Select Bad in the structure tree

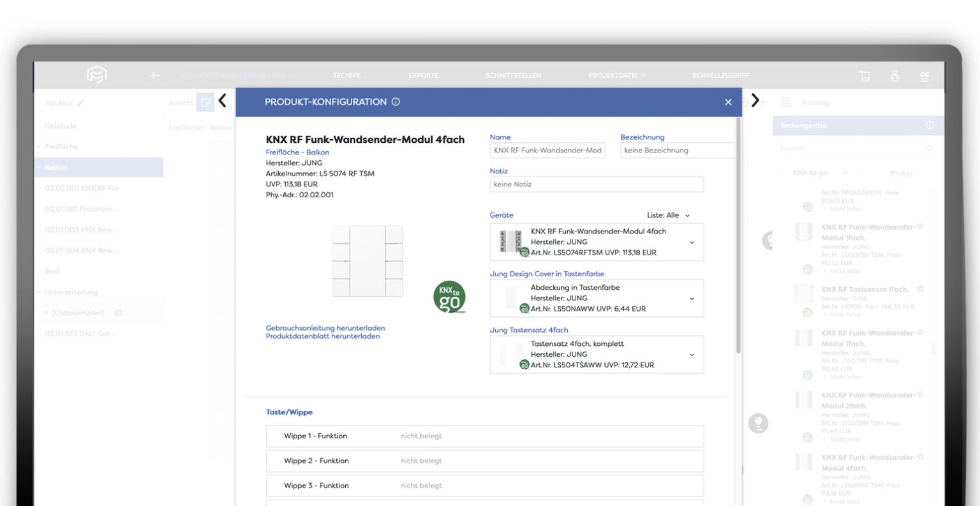pyautogui.click(x=52, y=272)
